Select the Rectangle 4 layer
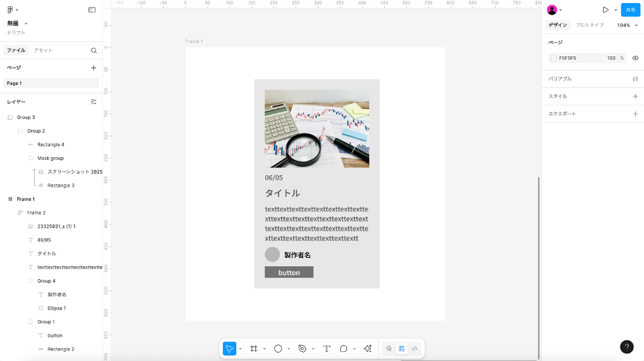Viewport: 644px width, 361px height. click(51, 144)
